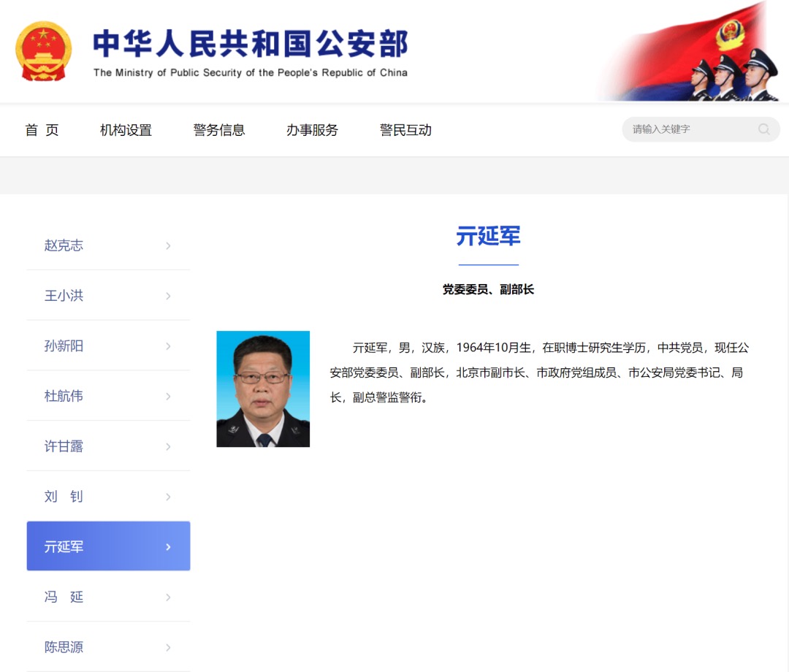Open the 办事服务 menu item

tap(312, 130)
